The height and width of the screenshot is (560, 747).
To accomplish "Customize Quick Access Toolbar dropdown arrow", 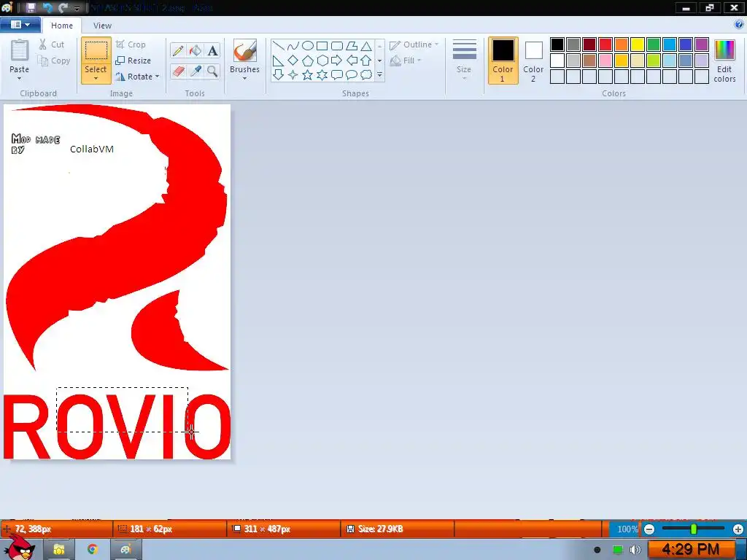I will [x=77, y=8].
